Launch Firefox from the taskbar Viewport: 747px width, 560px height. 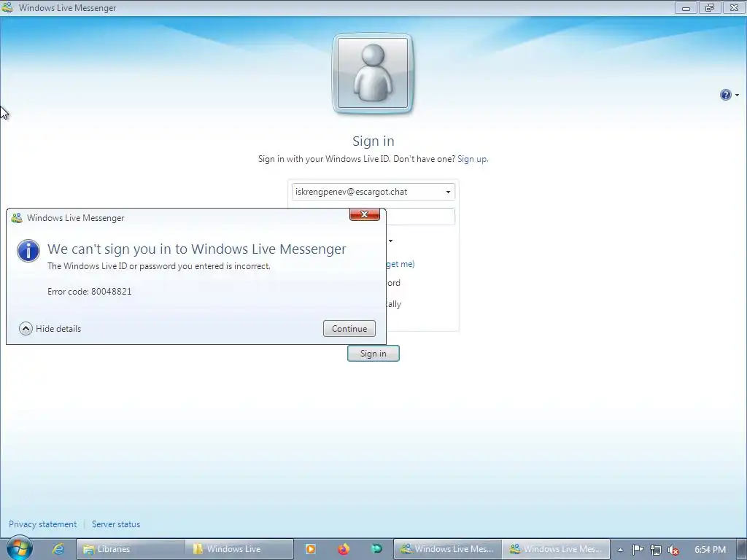coord(344,549)
